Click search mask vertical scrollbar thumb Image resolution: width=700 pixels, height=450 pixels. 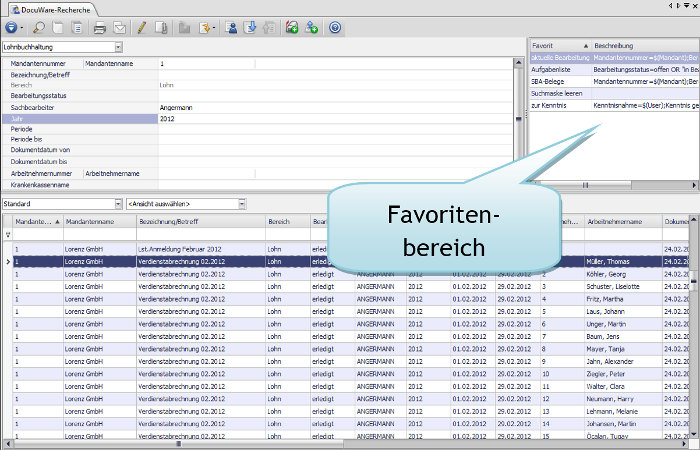click(x=518, y=119)
